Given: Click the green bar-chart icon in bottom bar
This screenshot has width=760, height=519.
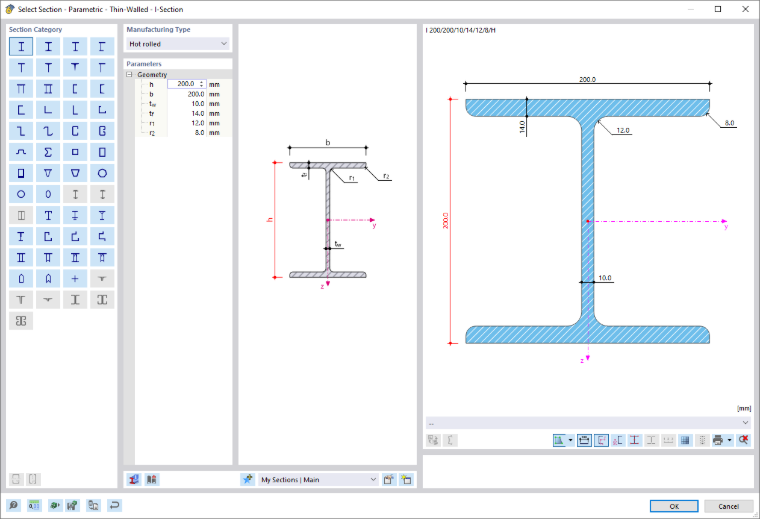Looking at the screenshot, I should (73, 505).
